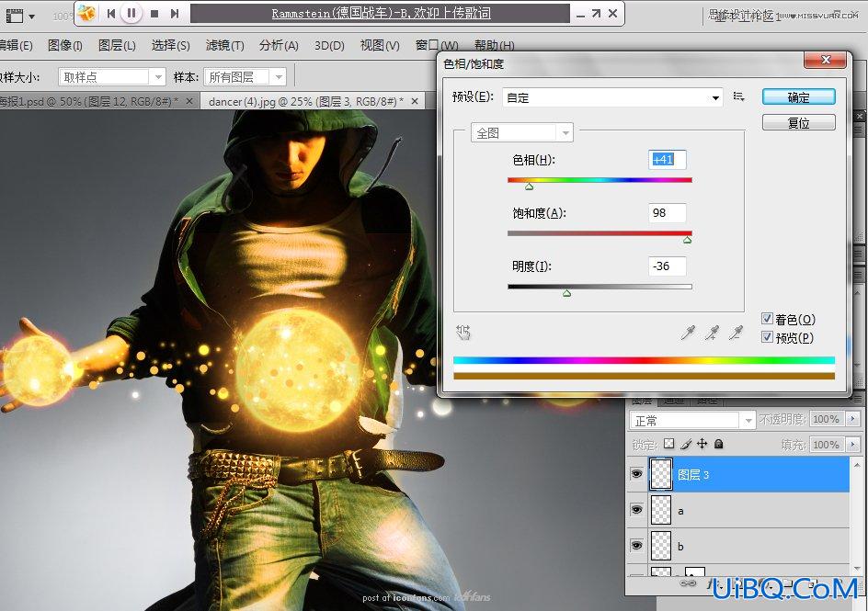Viewport: 868px width, 611px height.
Task: Open the 所有图层 sample dropdown
Action: (246, 77)
